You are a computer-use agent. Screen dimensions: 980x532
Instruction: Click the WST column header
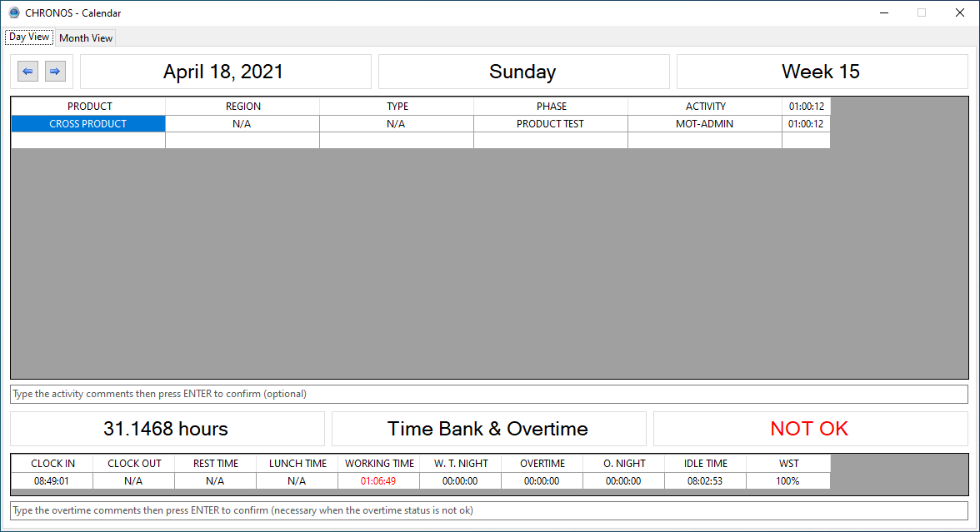[788, 463]
